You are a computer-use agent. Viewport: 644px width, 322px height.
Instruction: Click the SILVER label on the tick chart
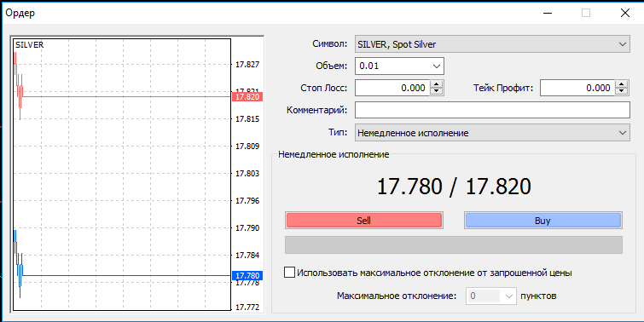30,45
